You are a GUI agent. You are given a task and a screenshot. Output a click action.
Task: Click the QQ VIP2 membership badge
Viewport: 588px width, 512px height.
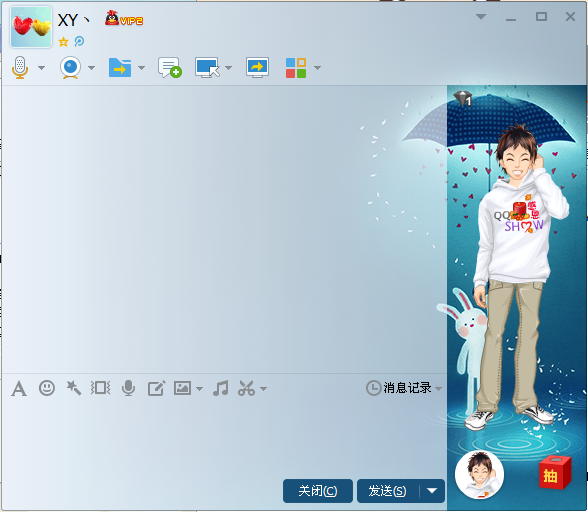tap(124, 18)
